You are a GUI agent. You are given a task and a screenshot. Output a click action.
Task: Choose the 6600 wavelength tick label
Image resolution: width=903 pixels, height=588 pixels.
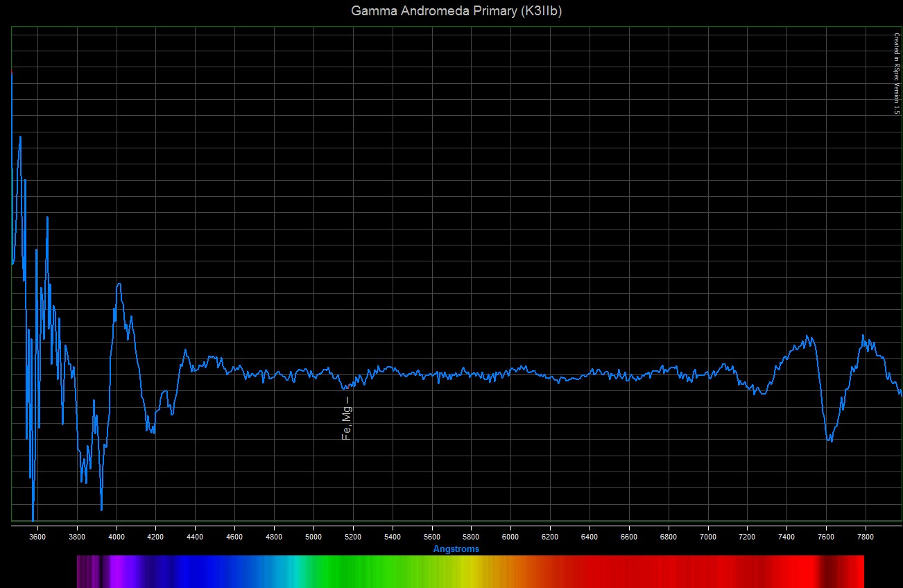(x=629, y=536)
